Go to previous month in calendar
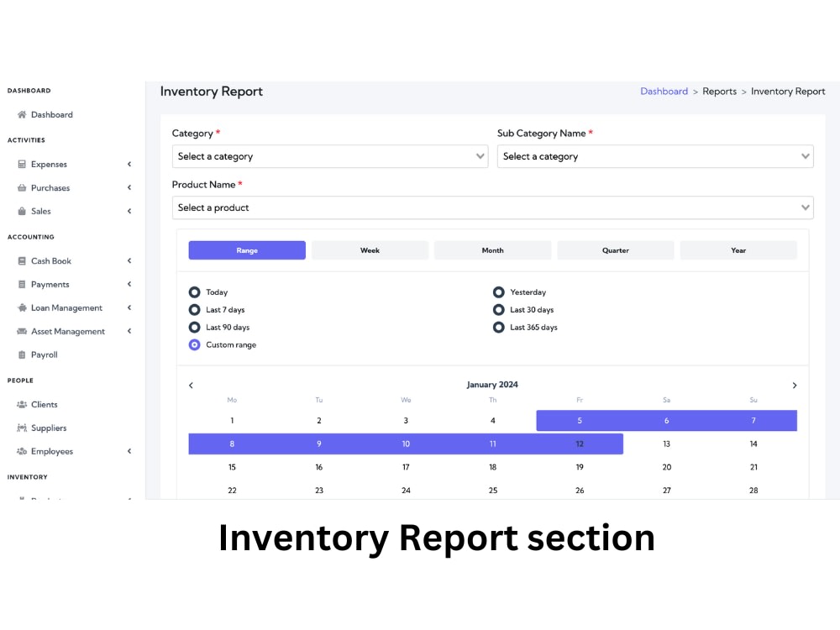The height and width of the screenshot is (630, 840). [x=191, y=386]
